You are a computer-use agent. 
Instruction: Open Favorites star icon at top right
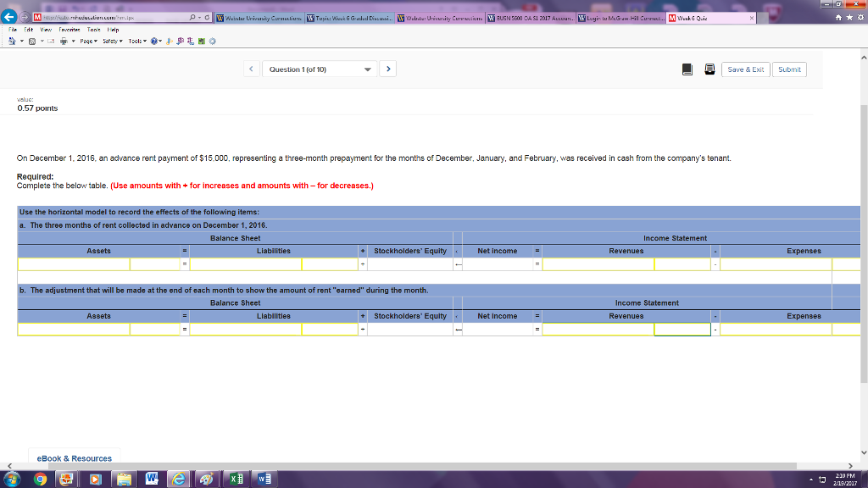[x=849, y=18]
